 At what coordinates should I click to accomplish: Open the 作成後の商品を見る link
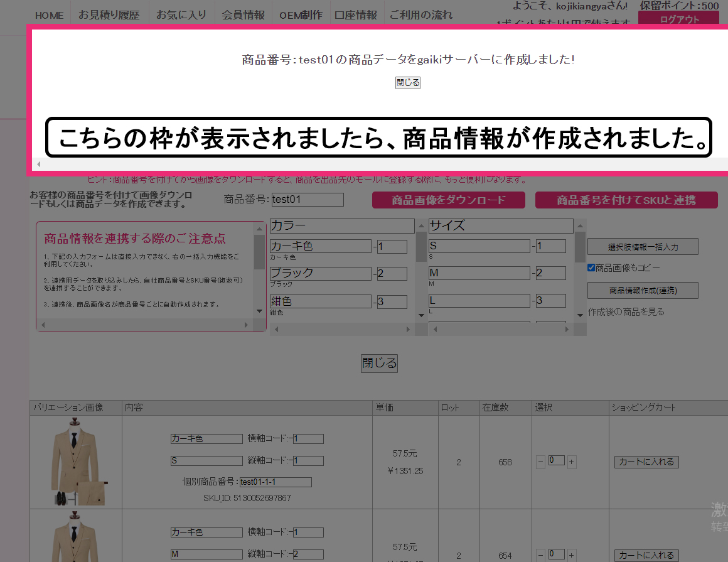point(626,311)
